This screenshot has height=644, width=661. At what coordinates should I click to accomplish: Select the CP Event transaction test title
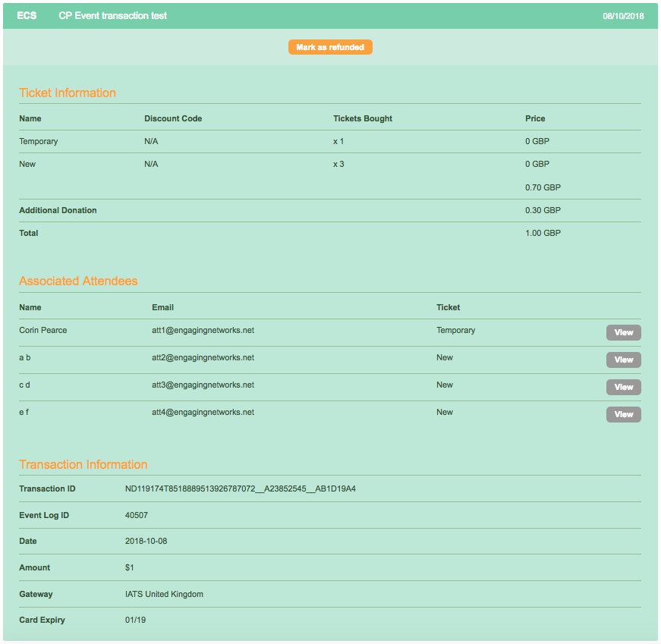pyautogui.click(x=112, y=16)
